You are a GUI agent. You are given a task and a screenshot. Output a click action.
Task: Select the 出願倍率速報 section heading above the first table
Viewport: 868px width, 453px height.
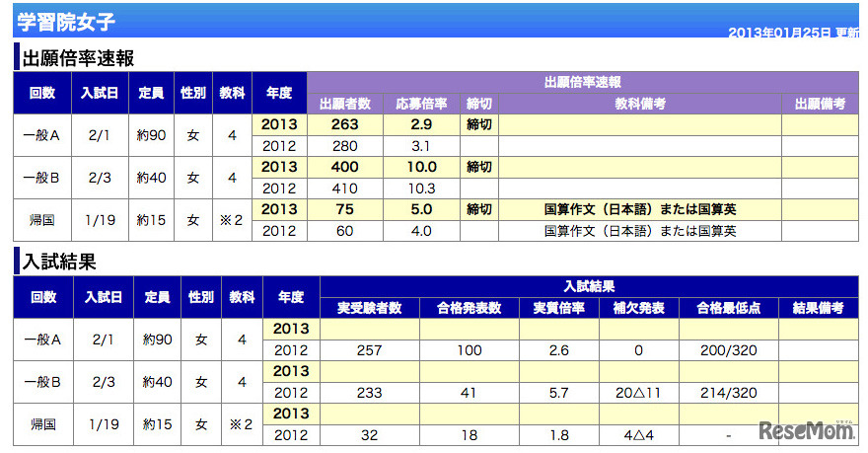[78, 58]
